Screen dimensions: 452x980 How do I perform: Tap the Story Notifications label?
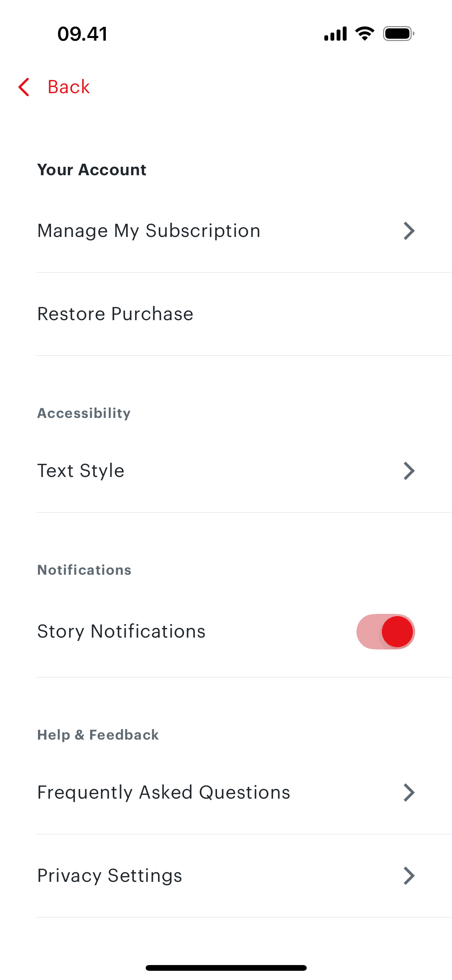[x=122, y=631]
